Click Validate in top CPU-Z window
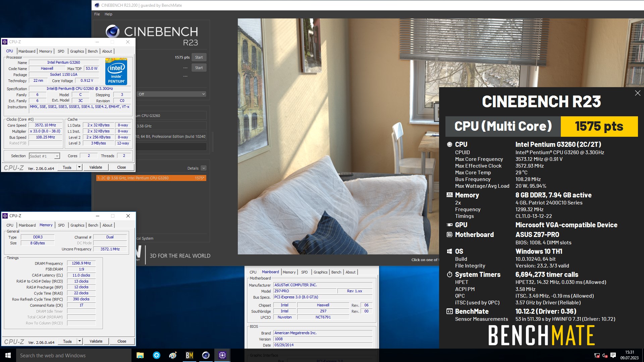The height and width of the screenshot is (362, 644). click(x=96, y=167)
